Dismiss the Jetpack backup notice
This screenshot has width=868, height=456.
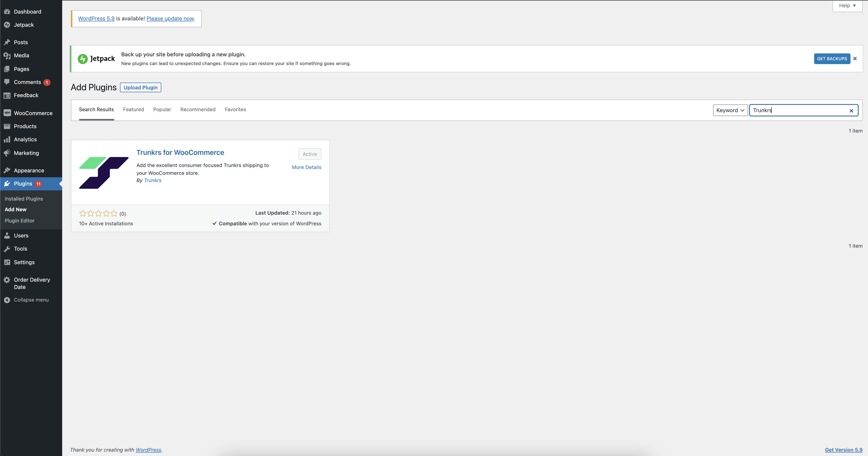[x=855, y=59]
